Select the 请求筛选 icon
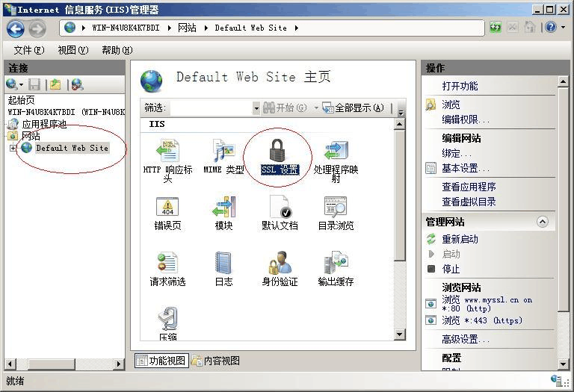This screenshot has width=574, height=392. (x=167, y=263)
